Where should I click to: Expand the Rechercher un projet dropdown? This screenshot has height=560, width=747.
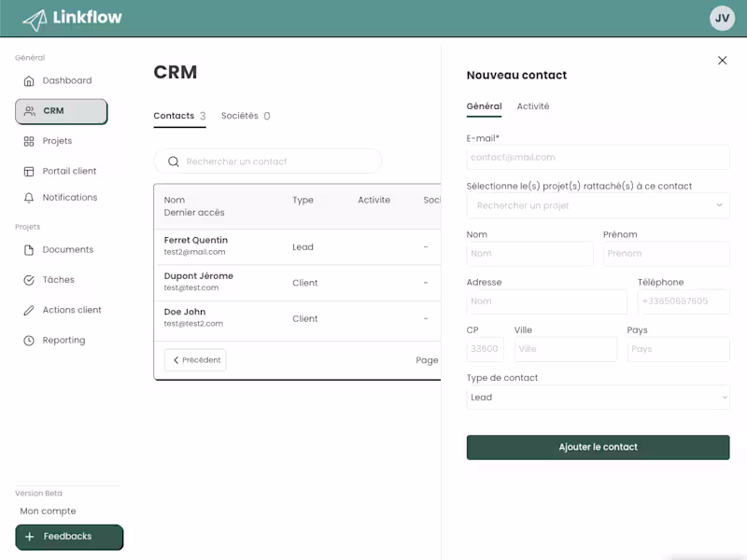pyautogui.click(x=598, y=205)
